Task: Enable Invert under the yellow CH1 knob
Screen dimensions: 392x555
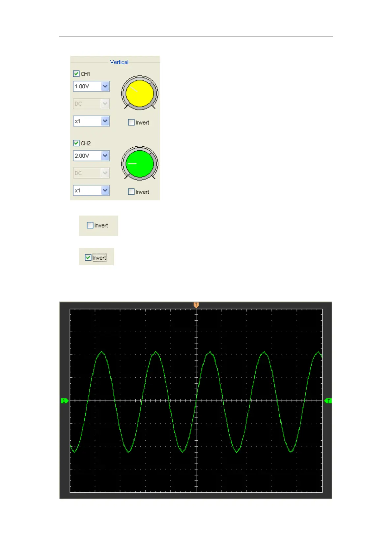Action: pos(131,122)
